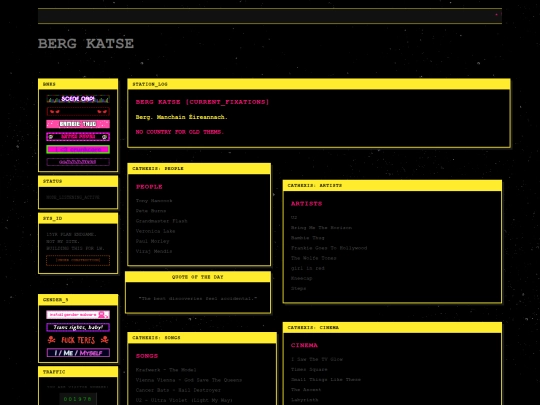
Task: Click 'Pete Burns' in People list
Action: [x=151, y=211]
